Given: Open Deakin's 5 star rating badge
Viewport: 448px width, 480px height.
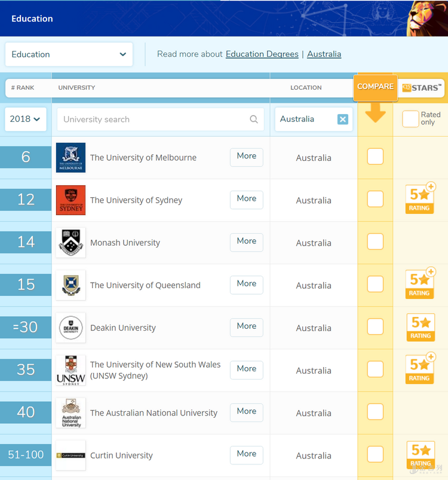Looking at the screenshot, I should click(421, 327).
